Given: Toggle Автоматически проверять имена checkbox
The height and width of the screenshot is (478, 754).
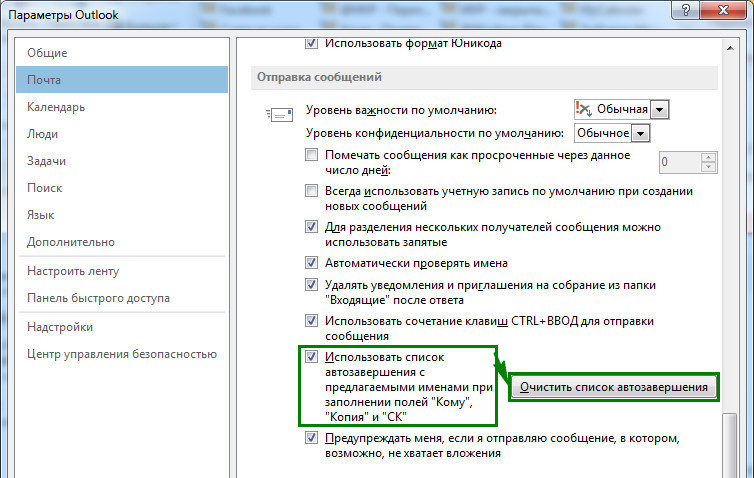Looking at the screenshot, I should (x=311, y=263).
